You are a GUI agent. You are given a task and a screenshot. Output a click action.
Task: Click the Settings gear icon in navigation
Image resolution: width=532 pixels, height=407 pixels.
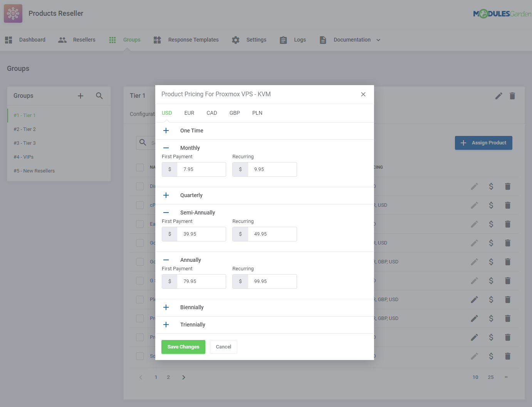tap(236, 40)
